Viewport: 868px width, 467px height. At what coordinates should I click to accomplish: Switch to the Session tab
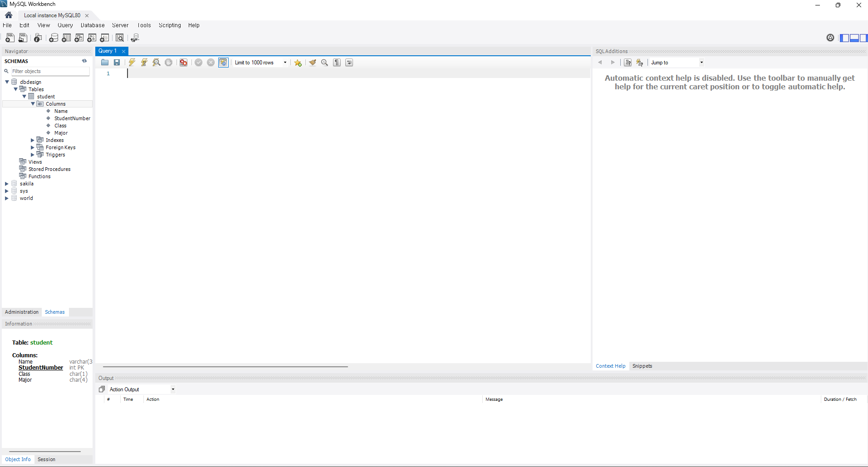46,459
